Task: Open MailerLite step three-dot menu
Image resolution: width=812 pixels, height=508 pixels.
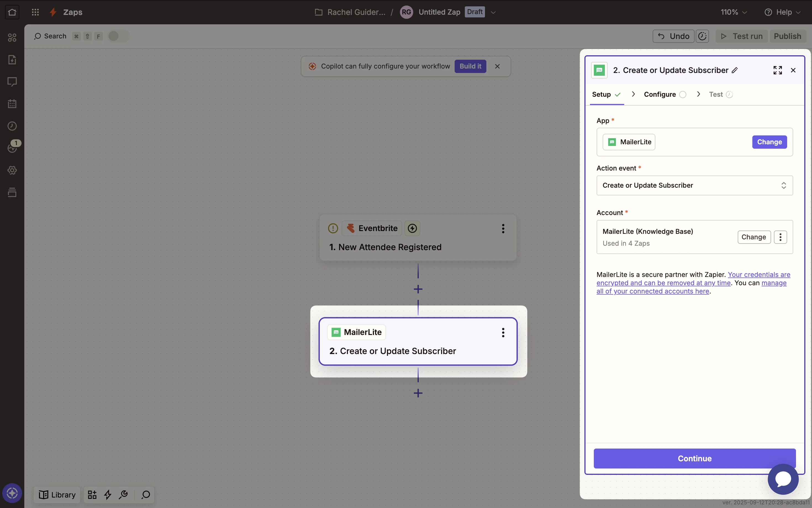Action: pyautogui.click(x=503, y=332)
